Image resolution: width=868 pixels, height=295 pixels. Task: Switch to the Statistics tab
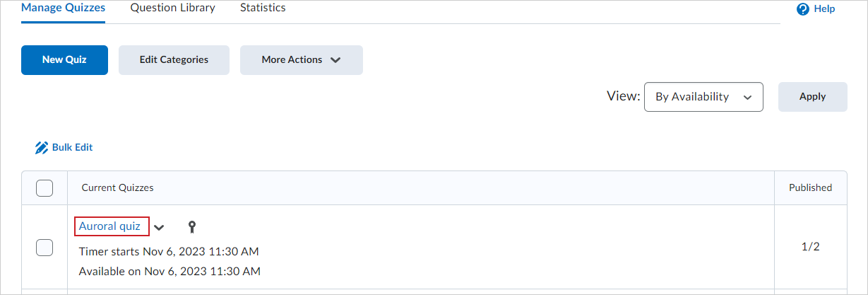[263, 8]
